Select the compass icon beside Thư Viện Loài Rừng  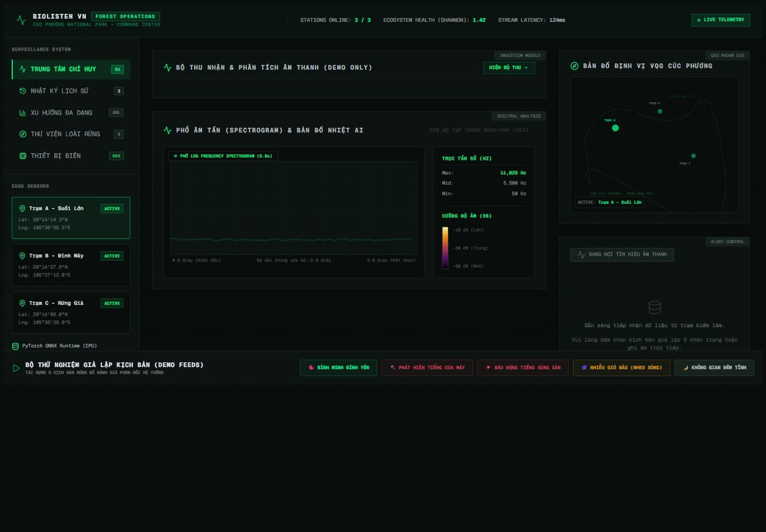[23, 134]
